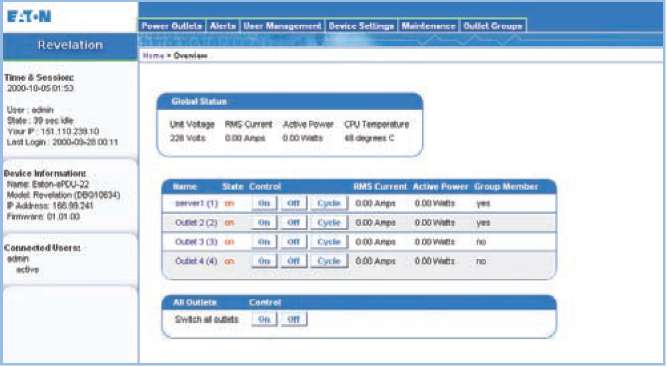Click the RMS Current column header in outlet table

[x=380, y=187]
